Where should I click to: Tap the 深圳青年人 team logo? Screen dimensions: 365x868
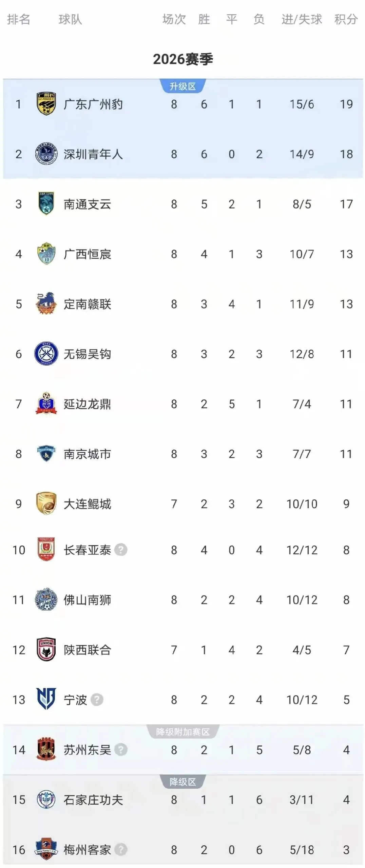46,154
